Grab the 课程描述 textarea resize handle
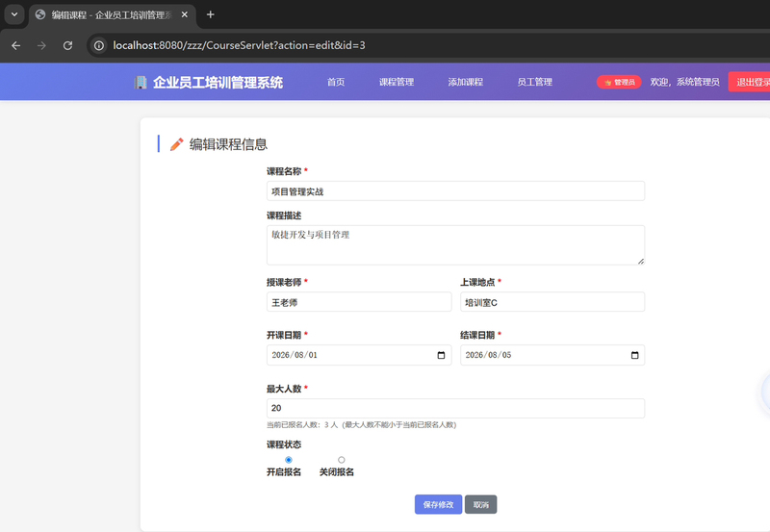 coord(641,261)
